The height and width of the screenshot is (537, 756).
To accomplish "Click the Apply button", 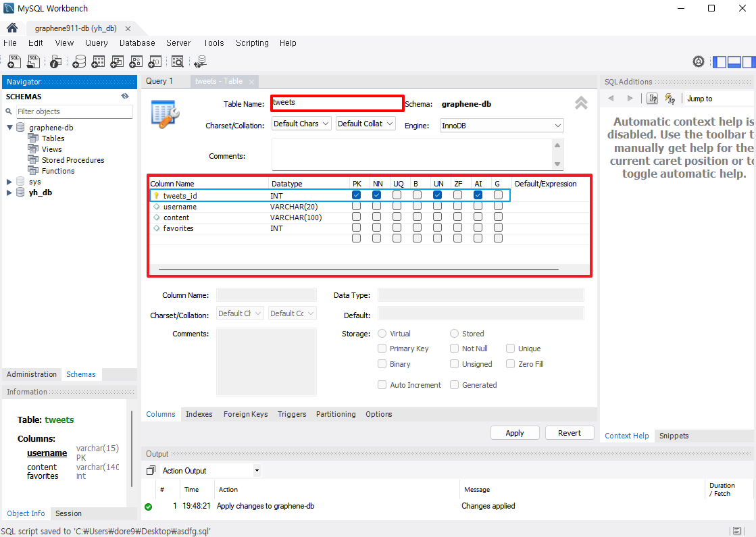I will click(514, 433).
